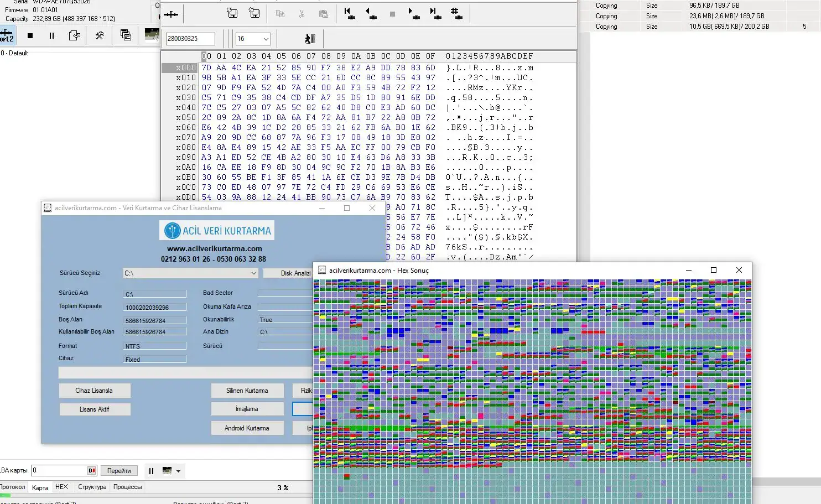
Task: Switch to the HEX tab
Action: coord(61,487)
